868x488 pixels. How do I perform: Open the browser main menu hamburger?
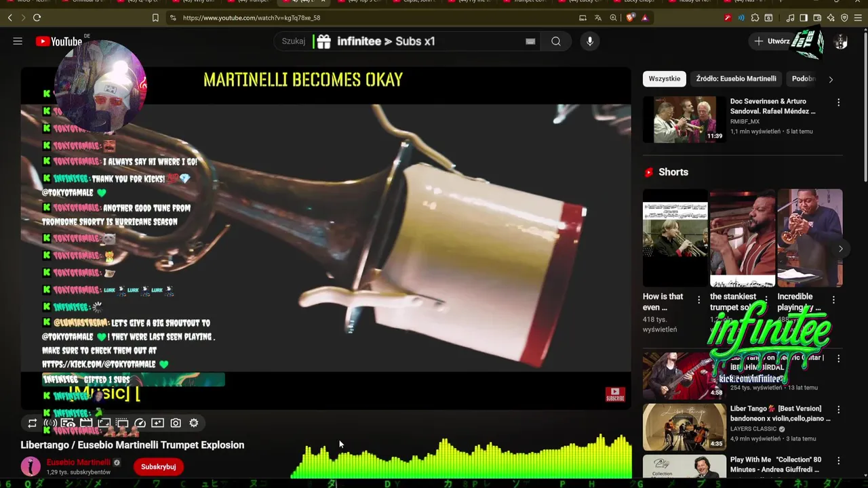point(859,18)
